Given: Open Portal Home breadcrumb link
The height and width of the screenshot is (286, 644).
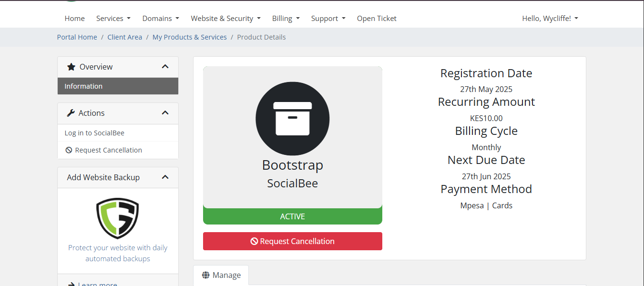Looking at the screenshot, I should coord(77,37).
